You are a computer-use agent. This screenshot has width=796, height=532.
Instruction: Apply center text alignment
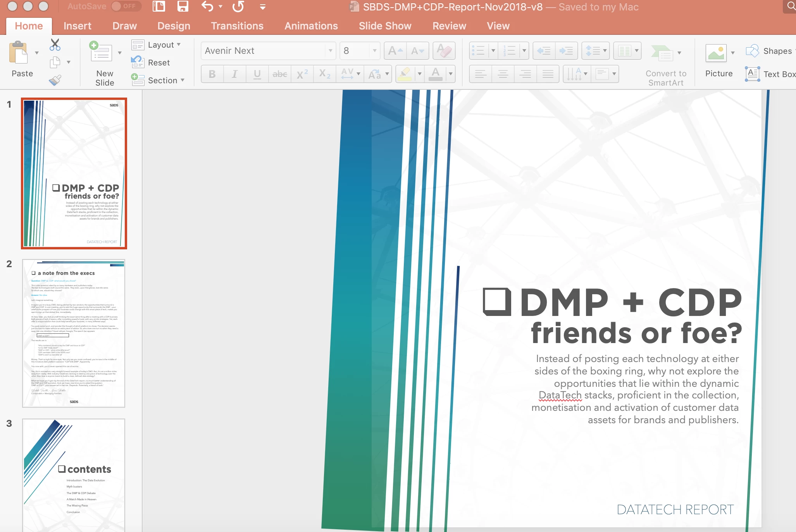503,74
